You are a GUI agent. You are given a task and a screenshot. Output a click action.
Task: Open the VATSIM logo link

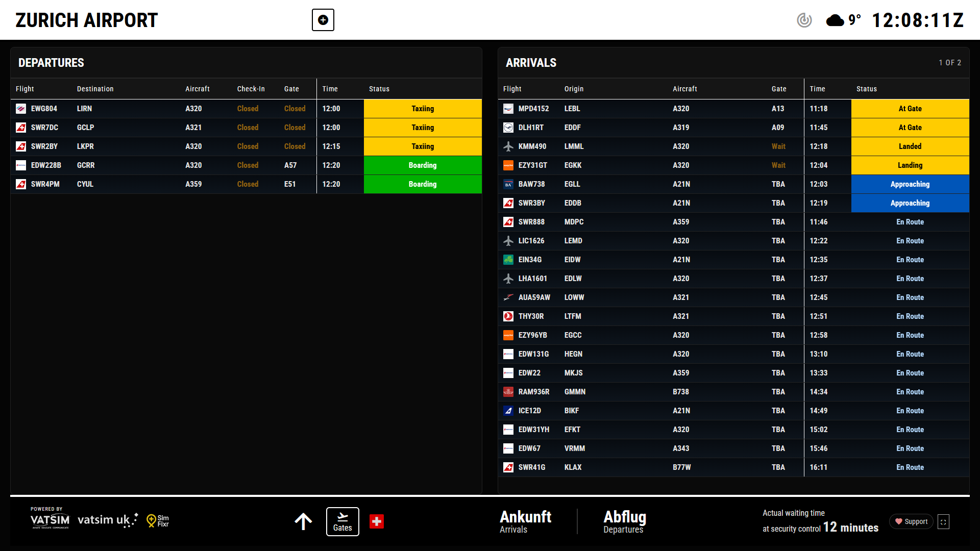[x=50, y=520]
